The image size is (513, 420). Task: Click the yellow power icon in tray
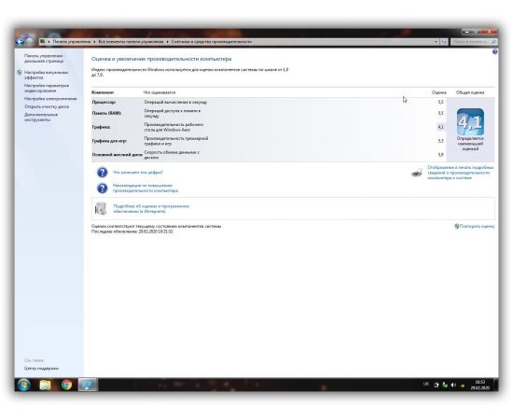click(462, 385)
